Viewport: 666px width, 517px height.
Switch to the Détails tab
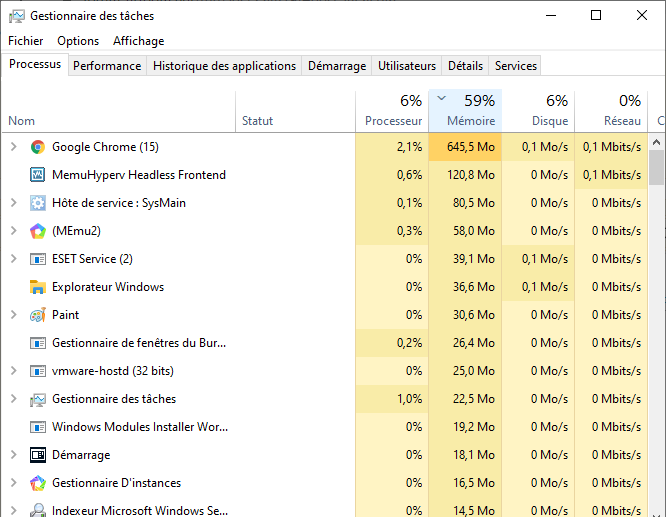466,66
